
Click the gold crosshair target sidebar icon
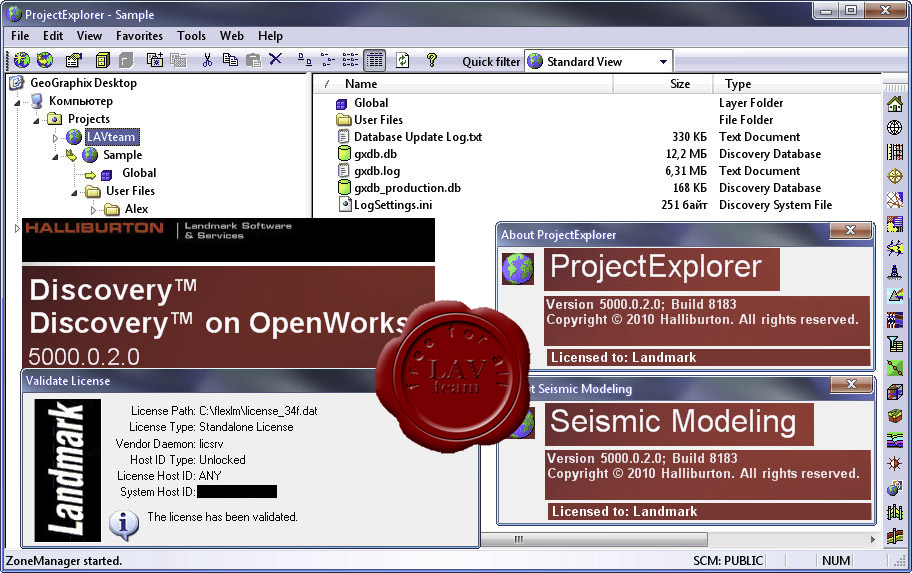pos(895,176)
